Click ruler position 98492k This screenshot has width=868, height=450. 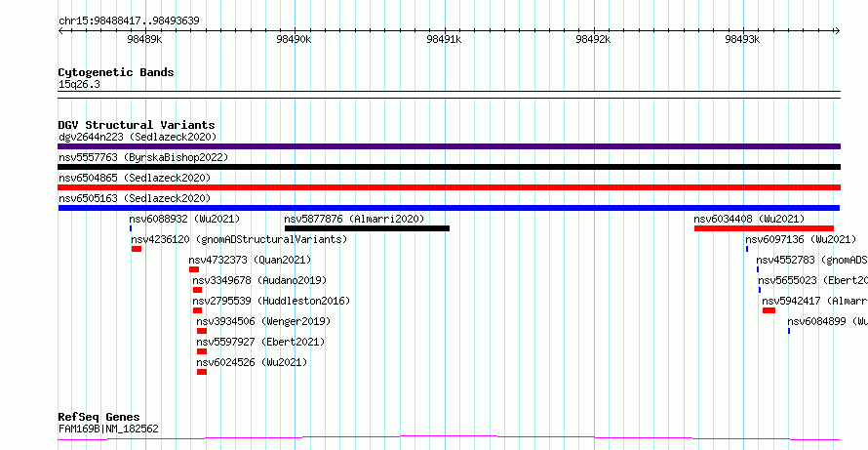click(593, 39)
